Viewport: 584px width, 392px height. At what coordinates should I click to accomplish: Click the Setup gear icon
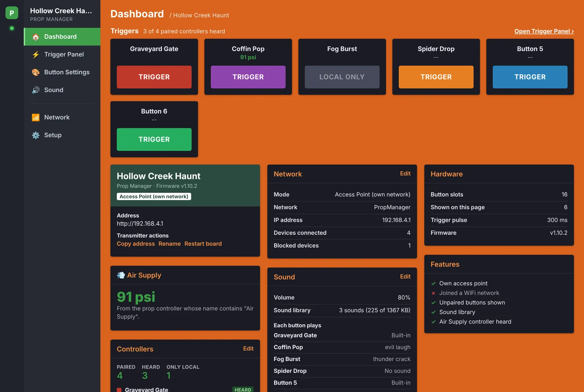[x=35, y=135]
